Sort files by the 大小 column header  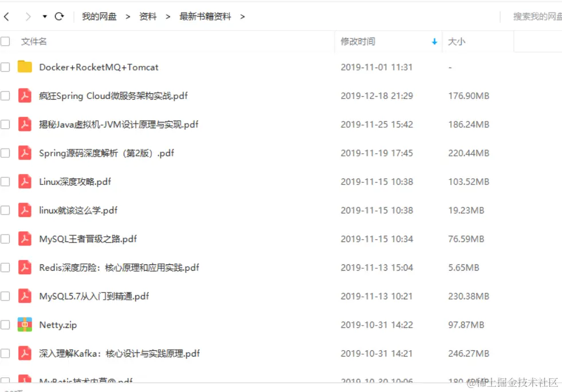pyautogui.click(x=457, y=41)
